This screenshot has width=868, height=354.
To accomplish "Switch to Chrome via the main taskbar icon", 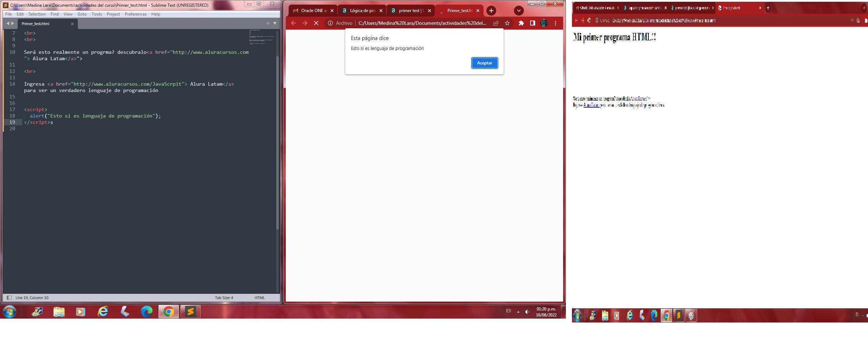I will click(x=168, y=312).
